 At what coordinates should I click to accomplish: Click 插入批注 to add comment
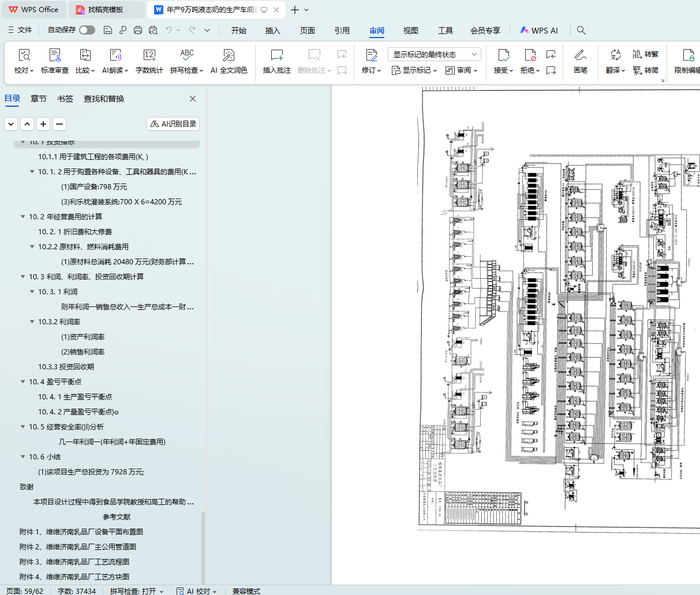pyautogui.click(x=277, y=62)
